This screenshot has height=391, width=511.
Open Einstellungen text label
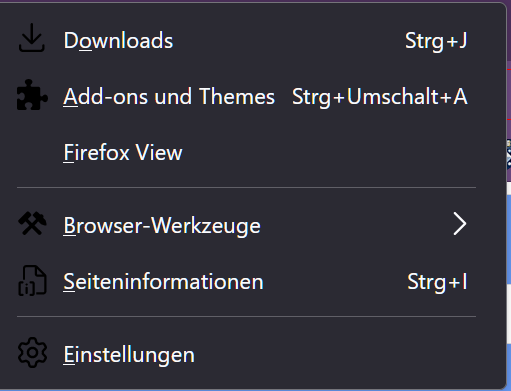coord(129,355)
